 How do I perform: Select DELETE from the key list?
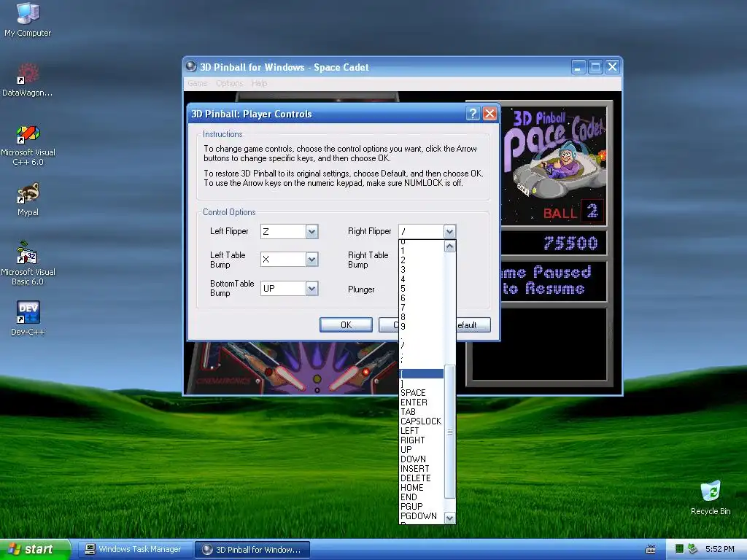click(421, 478)
